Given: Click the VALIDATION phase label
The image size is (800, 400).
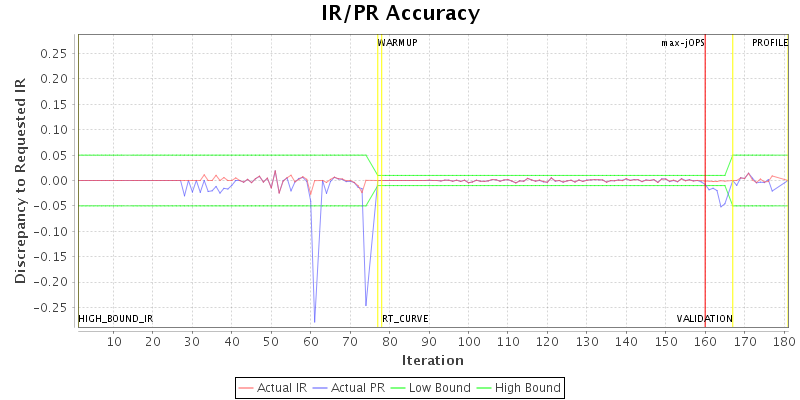Looking at the screenshot, I should click(704, 319).
